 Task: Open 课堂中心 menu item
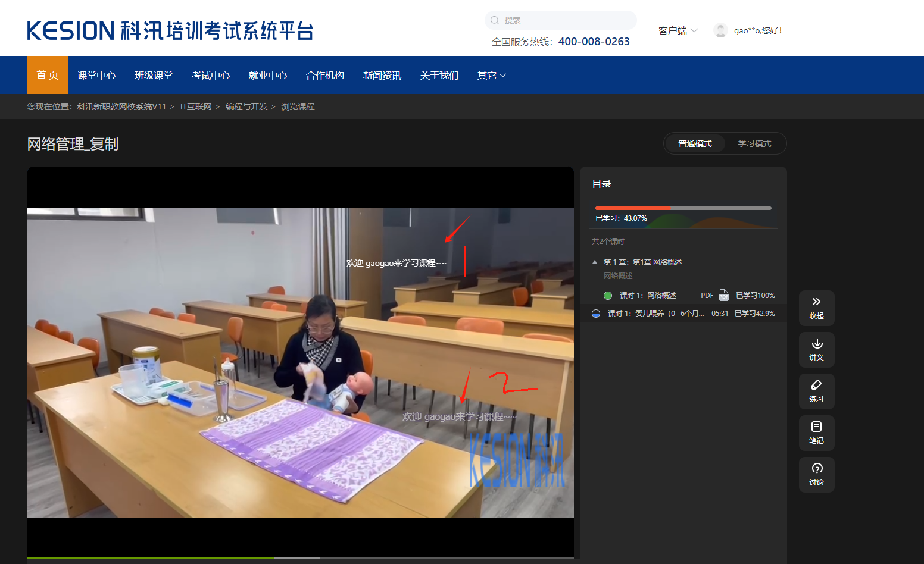click(96, 75)
